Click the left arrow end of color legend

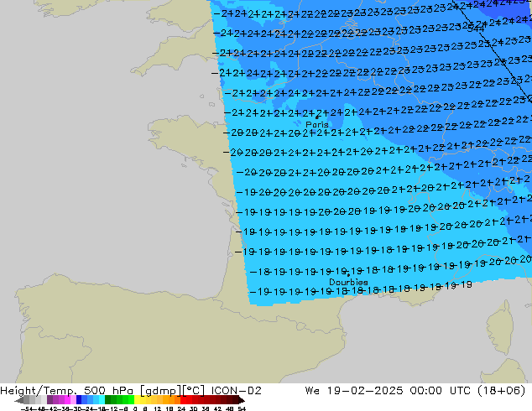pos(18,401)
